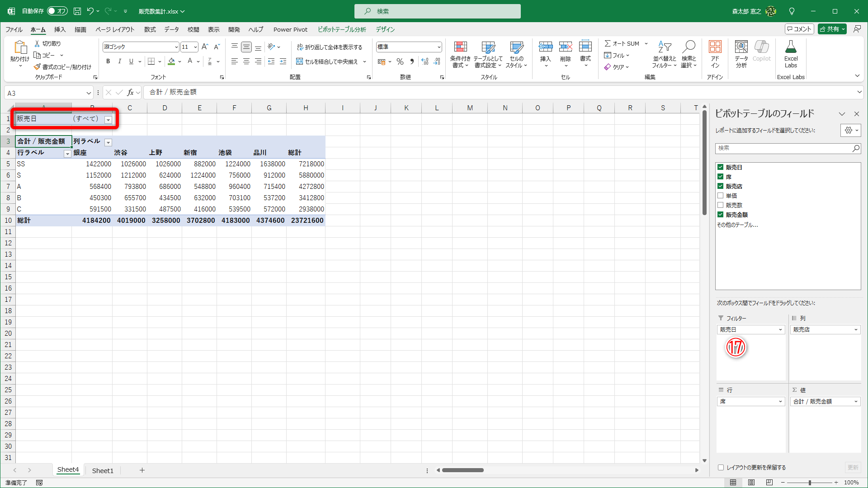Uncheck the 販売店 field checkbox
The height and width of the screenshot is (488, 868).
pos(721,186)
